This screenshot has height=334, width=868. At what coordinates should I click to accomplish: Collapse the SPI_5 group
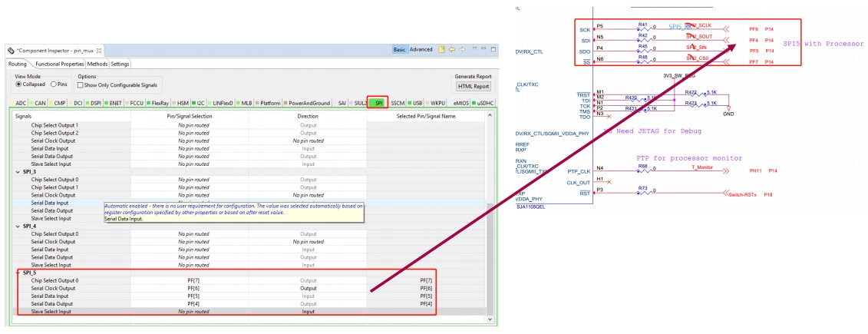click(18, 273)
